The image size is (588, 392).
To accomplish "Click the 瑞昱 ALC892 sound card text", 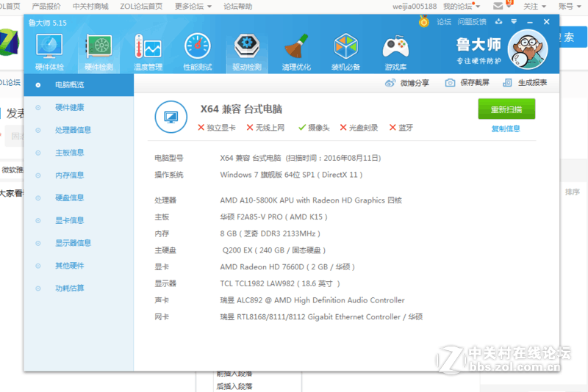I will 312,300.
